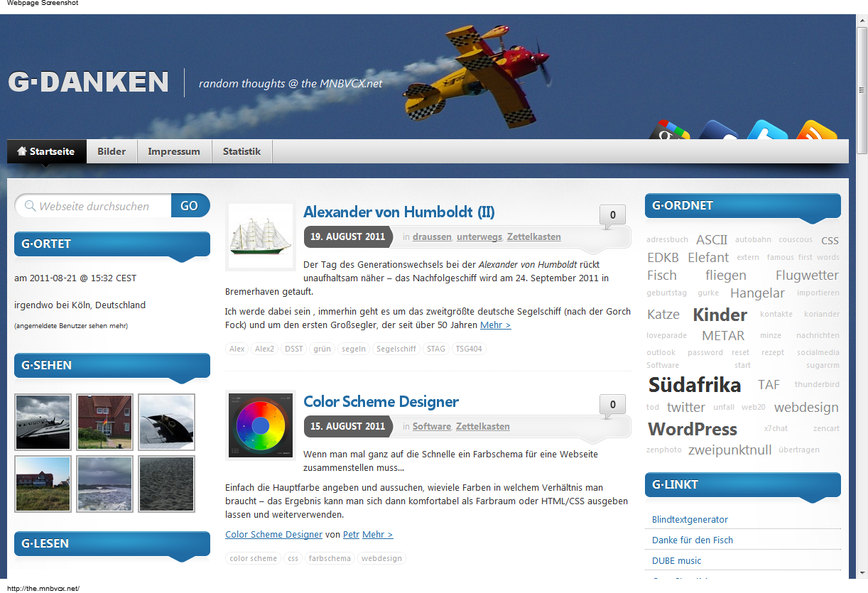Open the Twitter social icon
Screen dimensions: 868x593
[x=767, y=131]
